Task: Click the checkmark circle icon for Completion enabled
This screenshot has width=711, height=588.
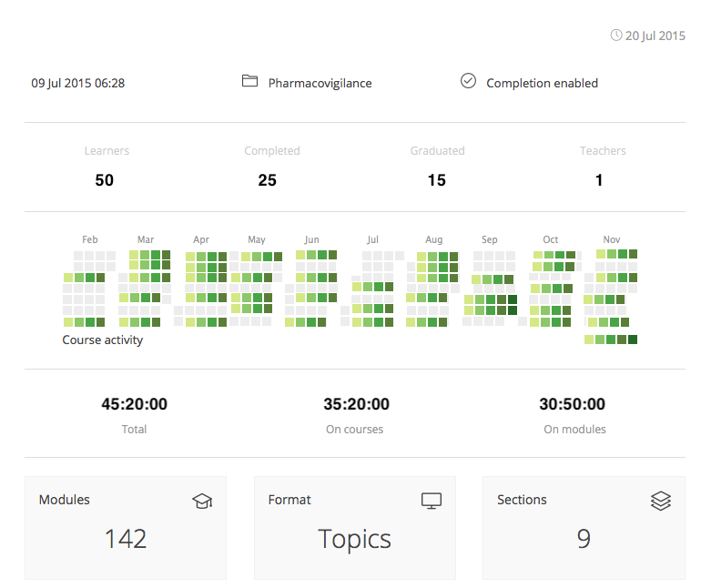Action: pyautogui.click(x=468, y=81)
